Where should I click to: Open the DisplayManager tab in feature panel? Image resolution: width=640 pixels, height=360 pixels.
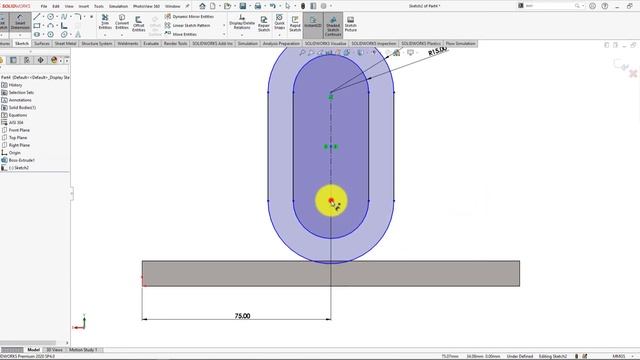pos(54,60)
